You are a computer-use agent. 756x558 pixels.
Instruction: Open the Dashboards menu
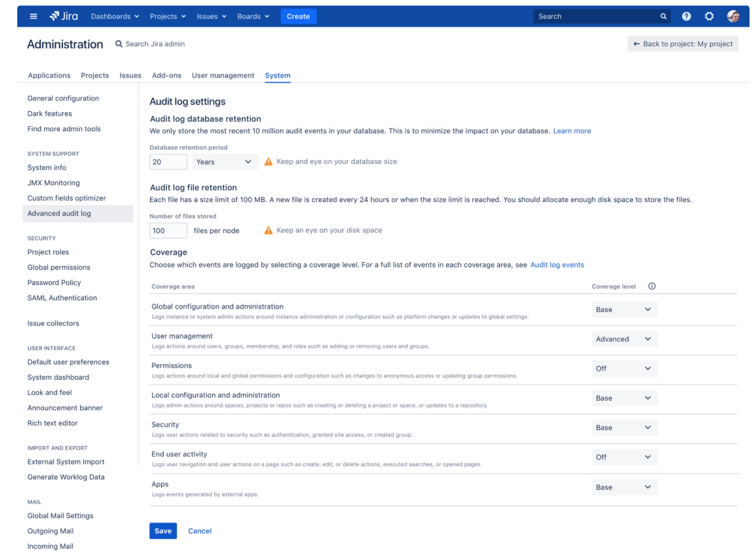[115, 17]
